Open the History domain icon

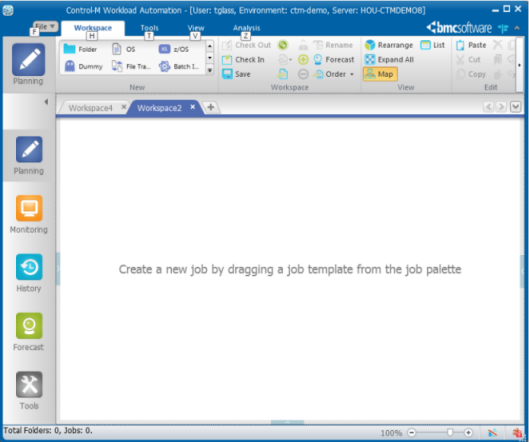pos(29,267)
